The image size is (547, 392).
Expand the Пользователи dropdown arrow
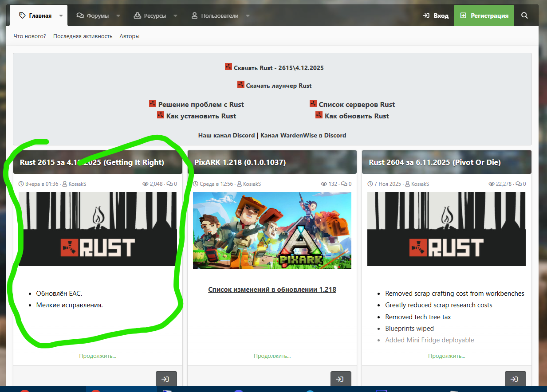(x=248, y=16)
